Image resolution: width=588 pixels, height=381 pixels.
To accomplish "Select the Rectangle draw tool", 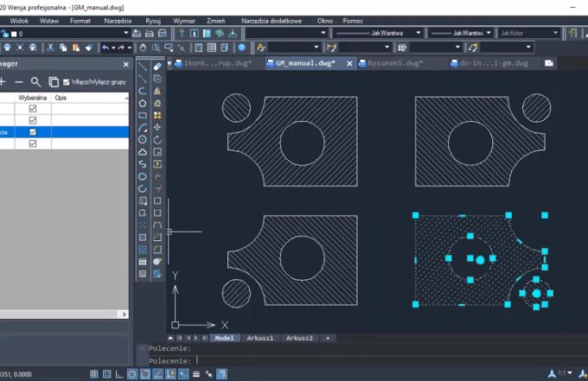I will pos(143,115).
